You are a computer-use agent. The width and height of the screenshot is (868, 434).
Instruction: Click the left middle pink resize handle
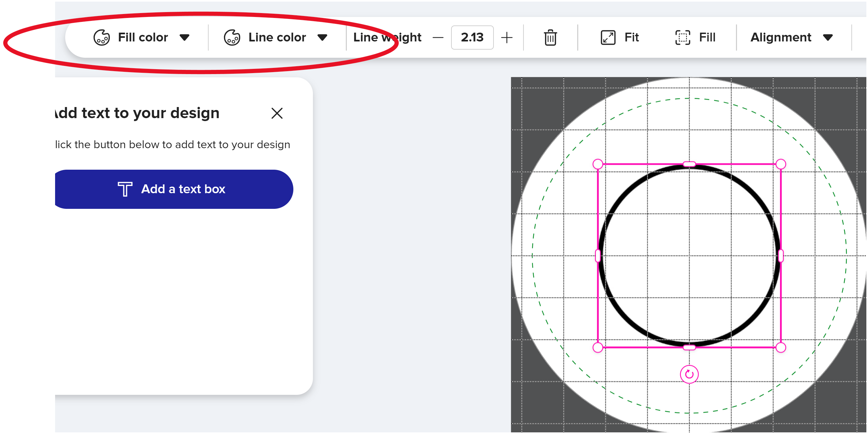[x=598, y=256]
